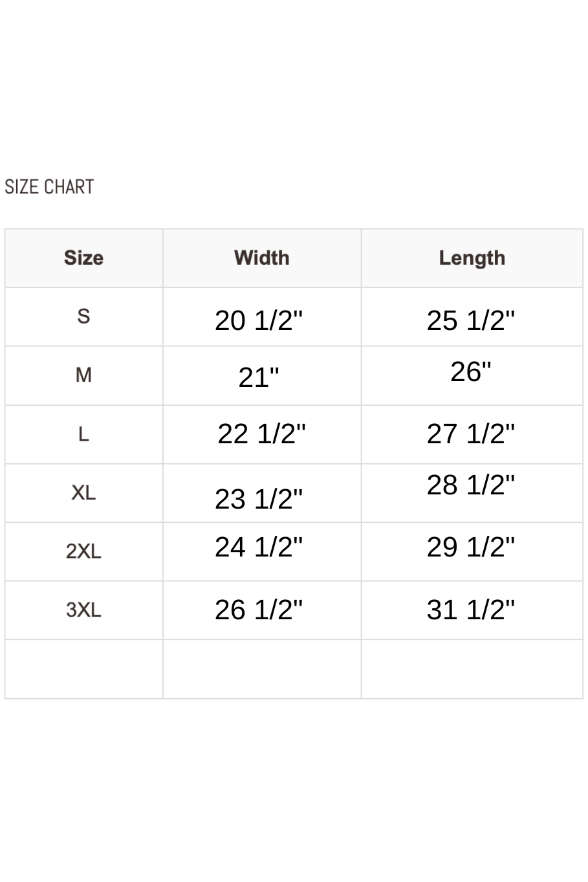Select the L size row label
This screenshot has height=882, width=588.
pos(83,434)
